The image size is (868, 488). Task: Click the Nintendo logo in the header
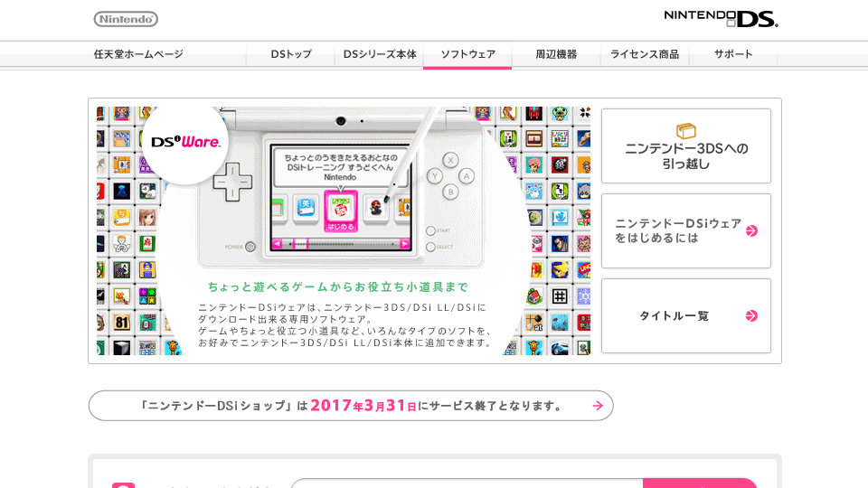(126, 19)
